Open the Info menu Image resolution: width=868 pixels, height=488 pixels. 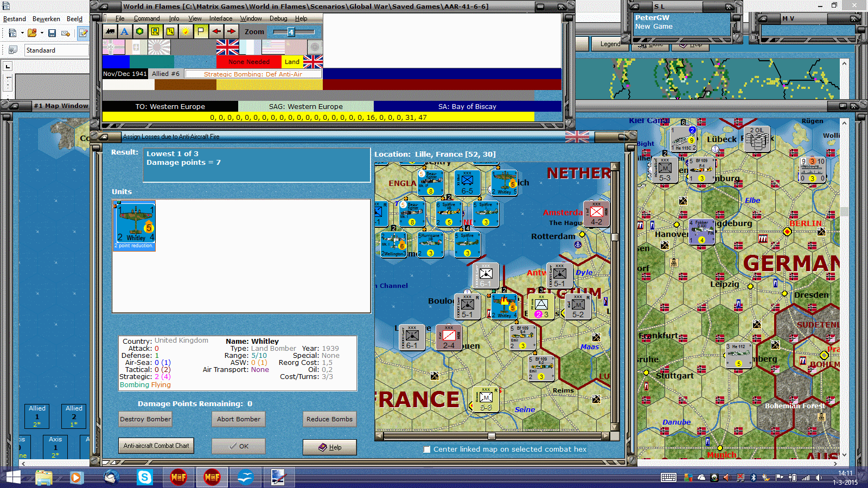174,18
